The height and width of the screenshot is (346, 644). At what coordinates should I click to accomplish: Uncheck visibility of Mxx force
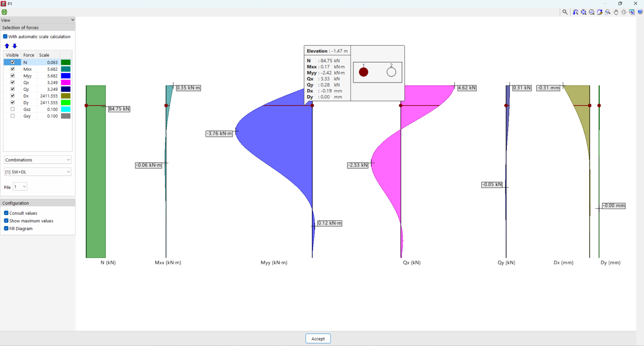coord(13,69)
